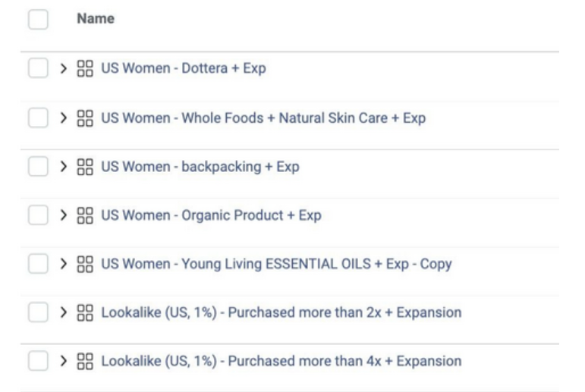Viewport: 585px width, 392px height.
Task: Tick checkbox for Purchased more than 4x row
Action: click(x=38, y=361)
